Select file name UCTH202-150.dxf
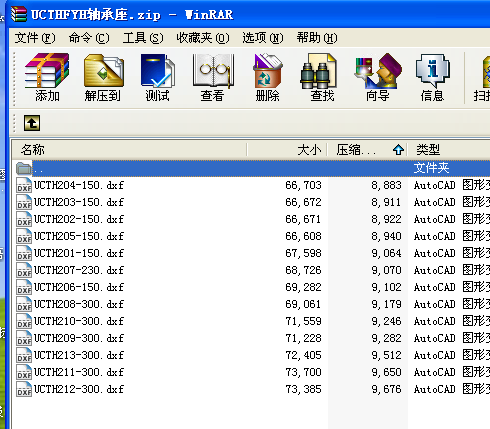The width and height of the screenshot is (490, 429). 79,219
